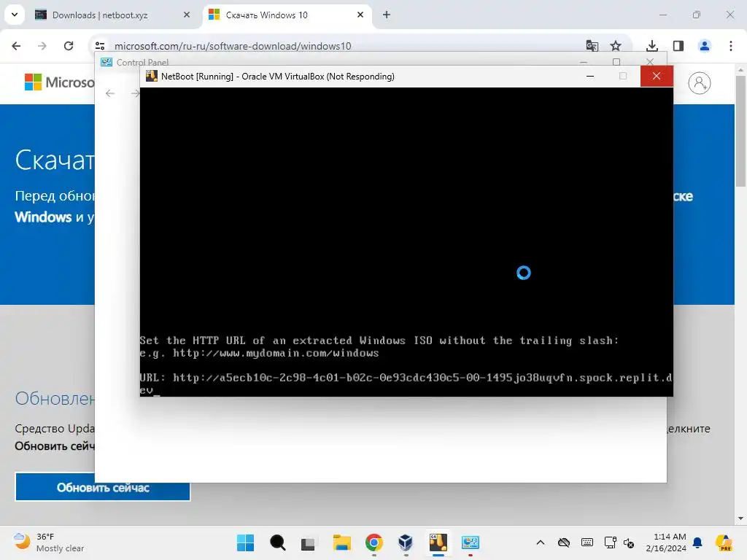
Task: Click scrollbar down arrow on page
Action: (x=740, y=518)
